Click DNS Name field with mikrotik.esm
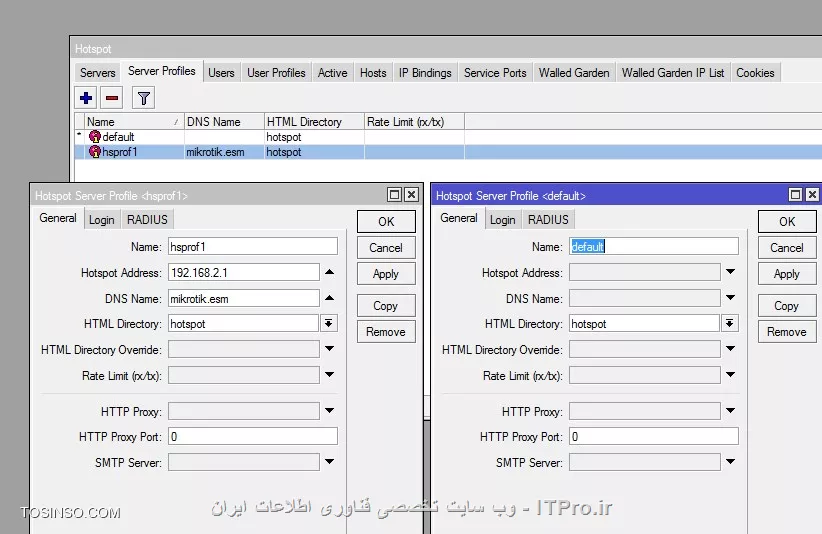Viewport: 822px width, 534px height. [244, 299]
